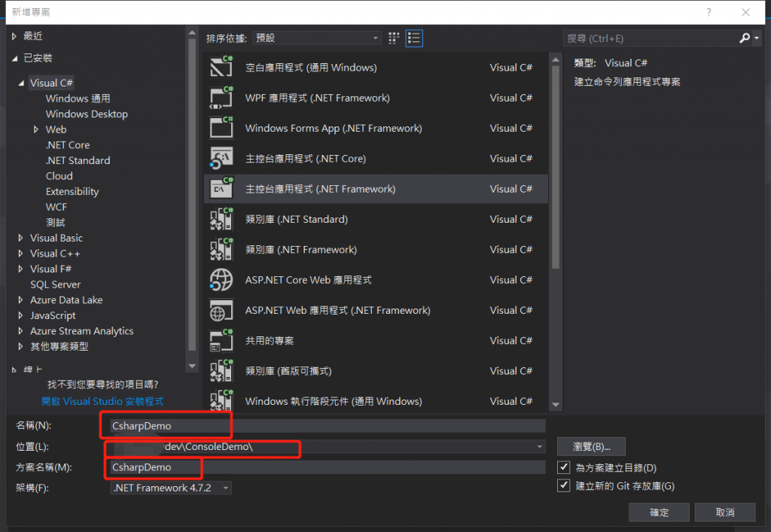Expand the Web tree node
Viewport: 771px width, 532px height.
click(x=36, y=129)
